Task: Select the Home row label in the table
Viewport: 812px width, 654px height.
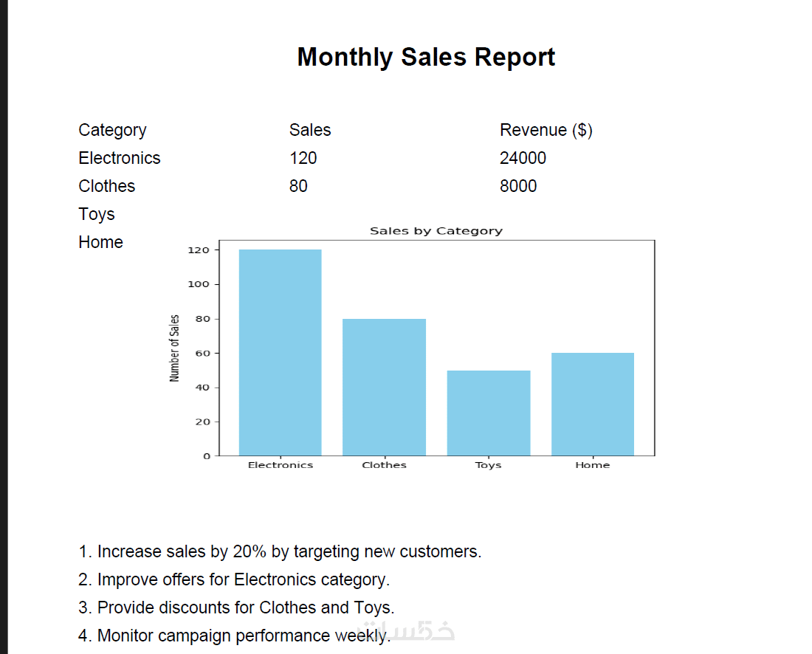Action: pyautogui.click(x=100, y=242)
